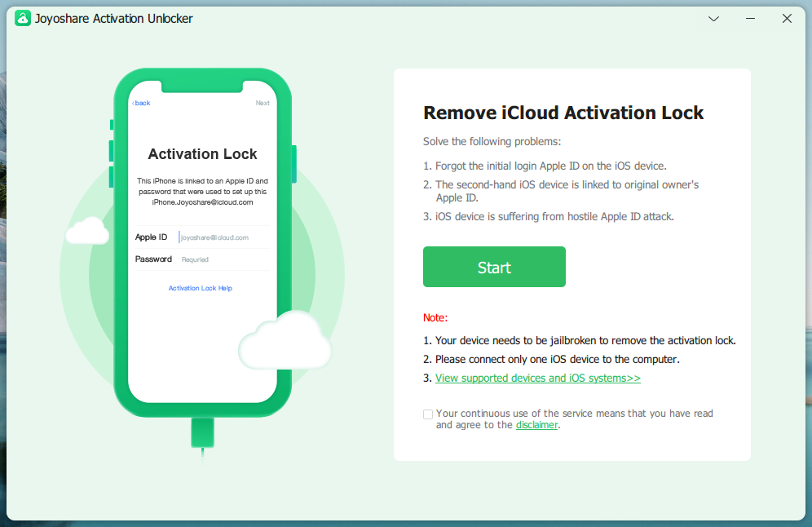Click 'Your device needs to be jailbroken' note
Image resolution: width=812 pixels, height=527 pixels.
[x=580, y=340]
